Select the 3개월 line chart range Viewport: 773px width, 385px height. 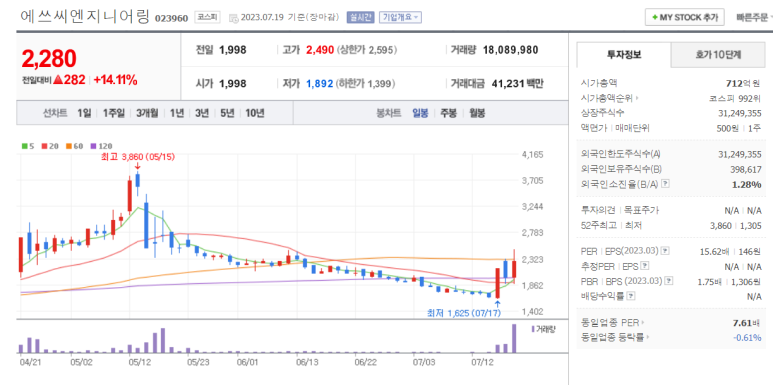[x=147, y=113]
